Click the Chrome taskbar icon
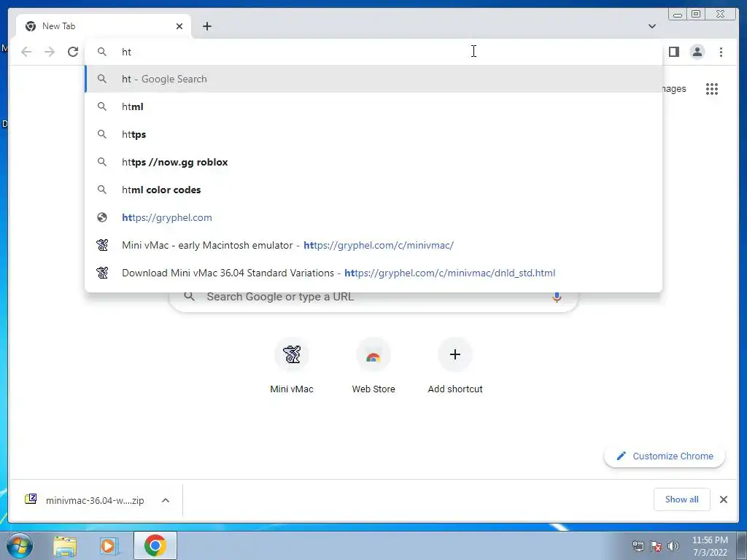 155,545
